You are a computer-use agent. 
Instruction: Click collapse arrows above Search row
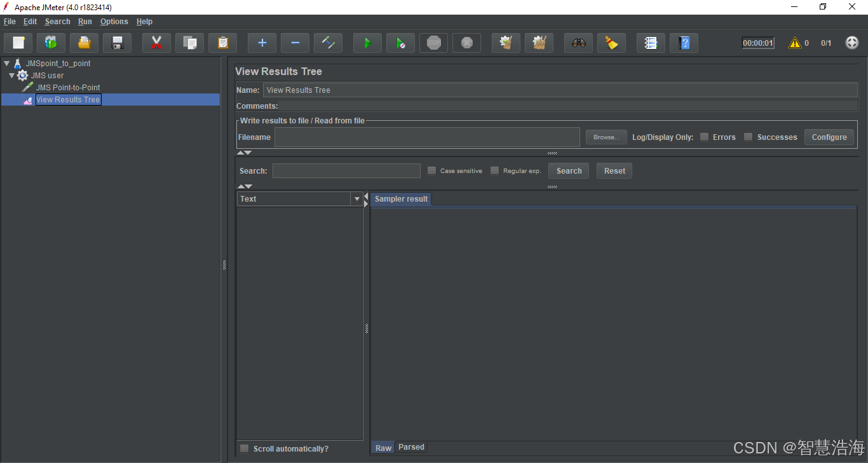click(x=244, y=153)
